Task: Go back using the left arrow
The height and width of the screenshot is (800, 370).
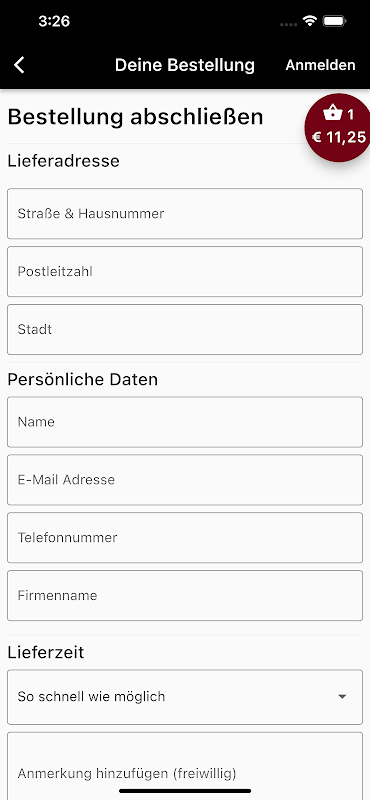Action: (19, 65)
